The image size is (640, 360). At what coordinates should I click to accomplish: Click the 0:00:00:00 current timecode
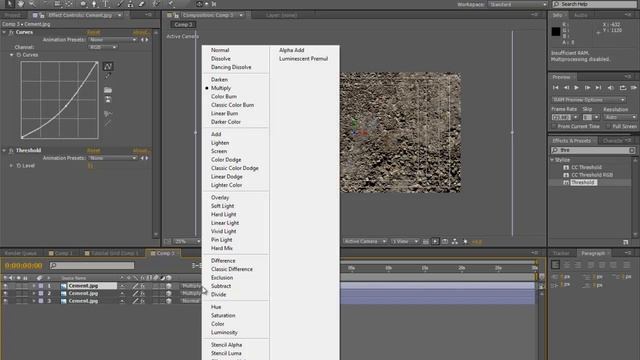[24, 266]
